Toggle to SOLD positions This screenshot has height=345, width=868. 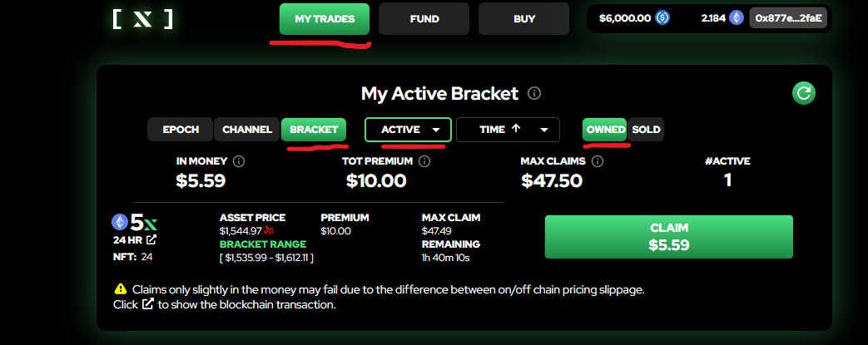click(x=646, y=130)
